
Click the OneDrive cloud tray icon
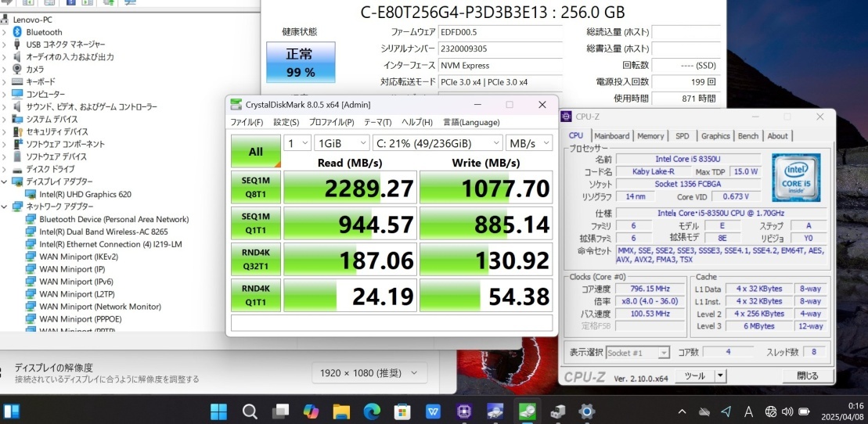click(x=704, y=411)
